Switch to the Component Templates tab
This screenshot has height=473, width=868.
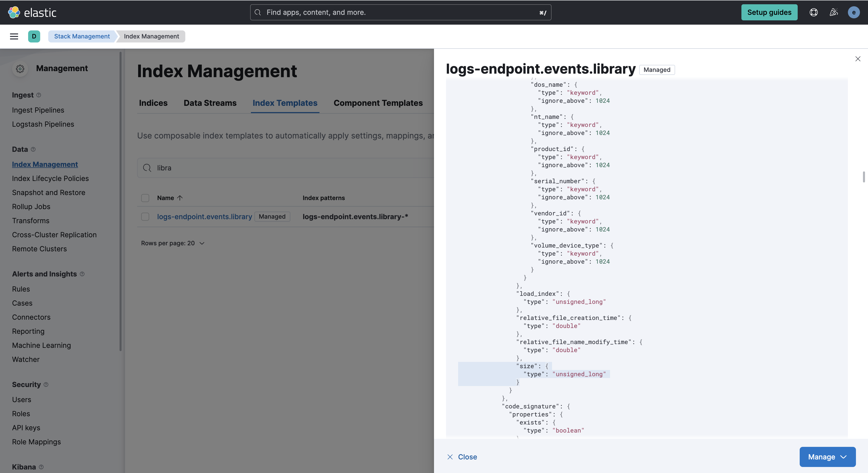click(x=378, y=103)
